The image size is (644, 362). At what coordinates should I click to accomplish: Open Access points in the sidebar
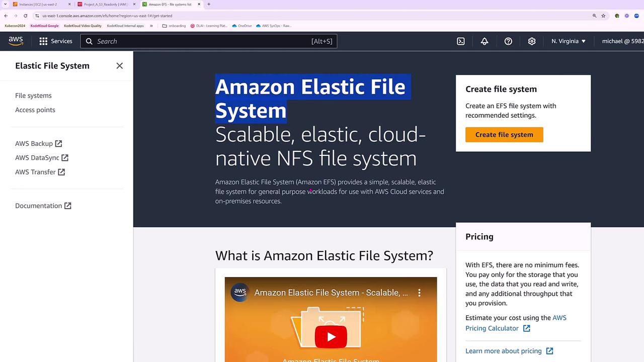pyautogui.click(x=35, y=110)
